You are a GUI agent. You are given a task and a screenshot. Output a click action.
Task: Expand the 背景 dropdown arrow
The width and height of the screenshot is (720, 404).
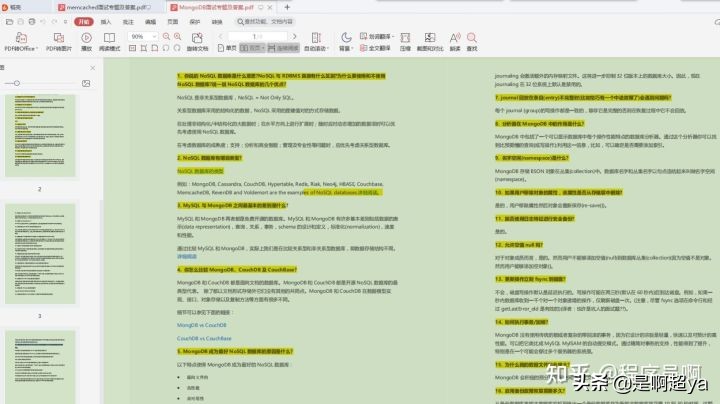[x=352, y=49]
